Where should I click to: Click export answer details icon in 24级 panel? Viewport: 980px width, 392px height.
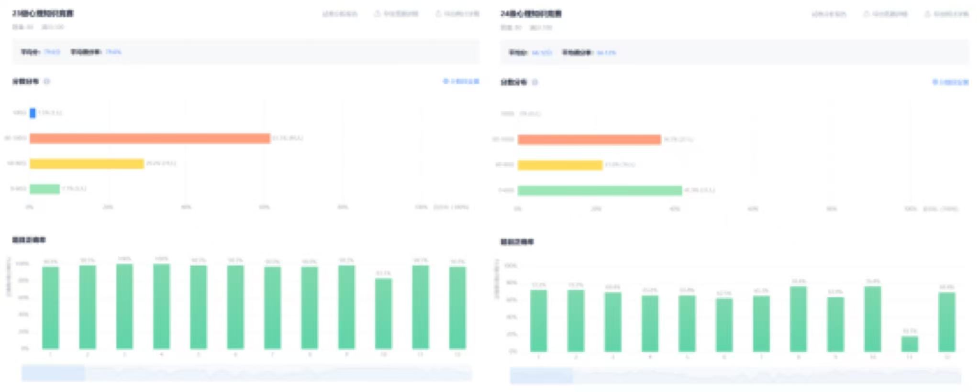click(x=867, y=14)
